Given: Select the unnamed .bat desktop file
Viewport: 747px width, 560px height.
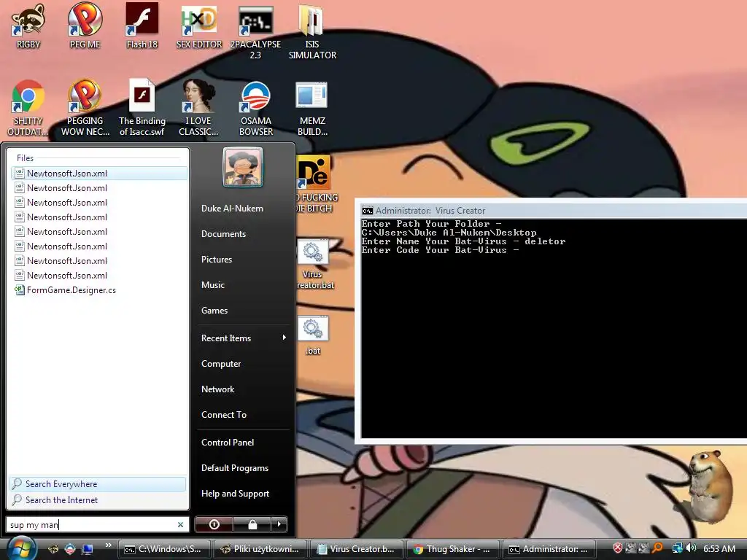Looking at the screenshot, I should point(313,335).
